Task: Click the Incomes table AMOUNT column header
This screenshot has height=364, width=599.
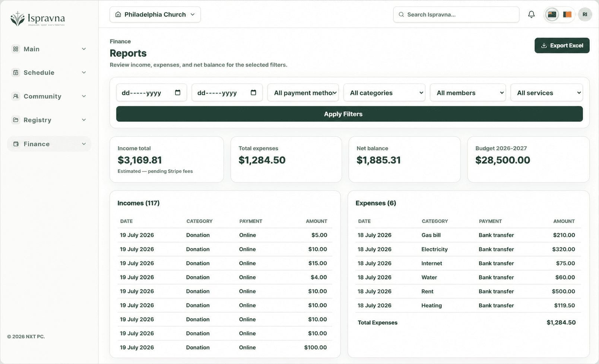Action: [317, 221]
